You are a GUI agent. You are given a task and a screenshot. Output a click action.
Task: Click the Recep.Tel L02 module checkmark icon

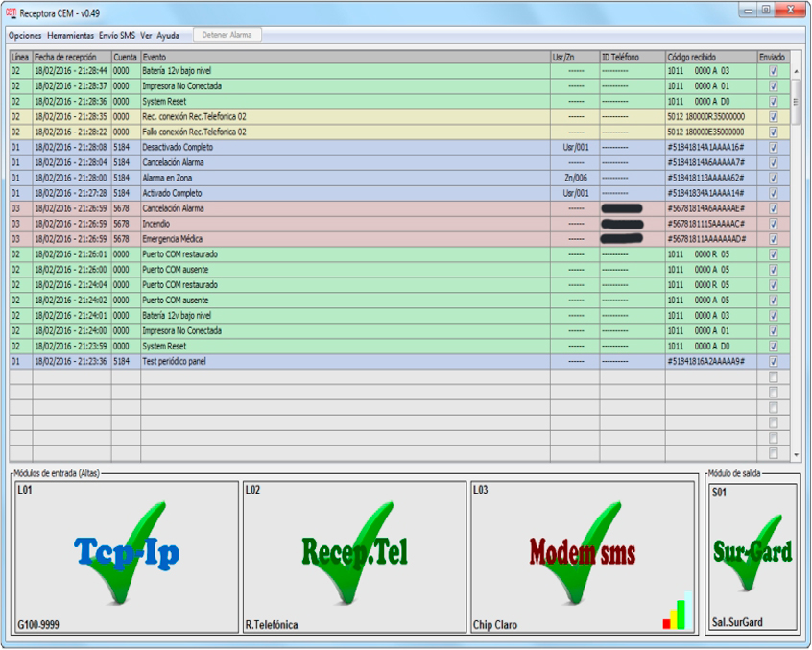point(354,554)
